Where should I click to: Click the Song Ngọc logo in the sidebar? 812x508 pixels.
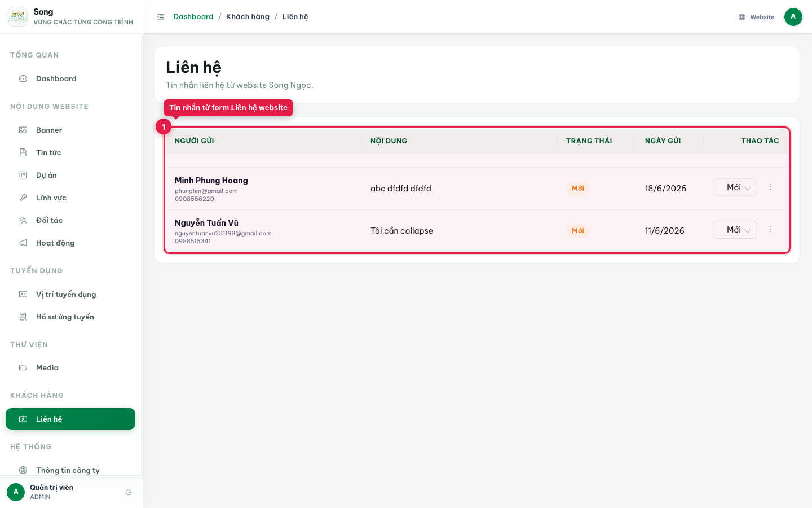[x=18, y=17]
